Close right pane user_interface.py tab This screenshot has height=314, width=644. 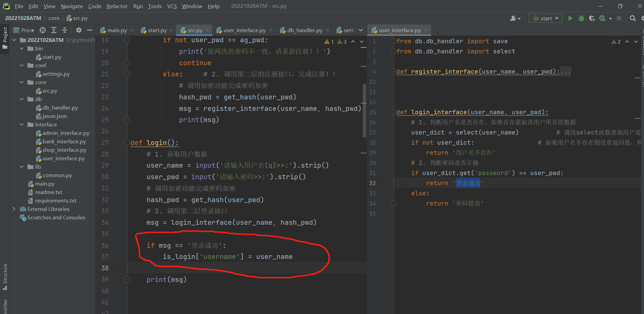pyautogui.click(x=426, y=30)
